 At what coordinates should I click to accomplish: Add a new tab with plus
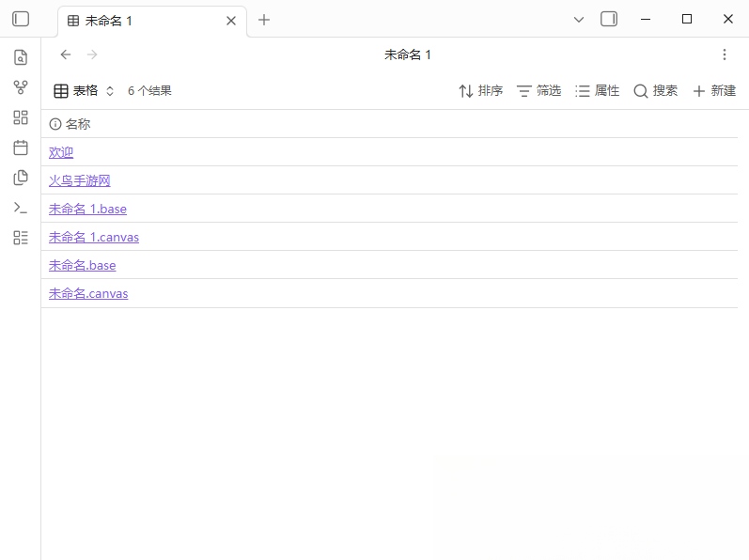coord(264,20)
